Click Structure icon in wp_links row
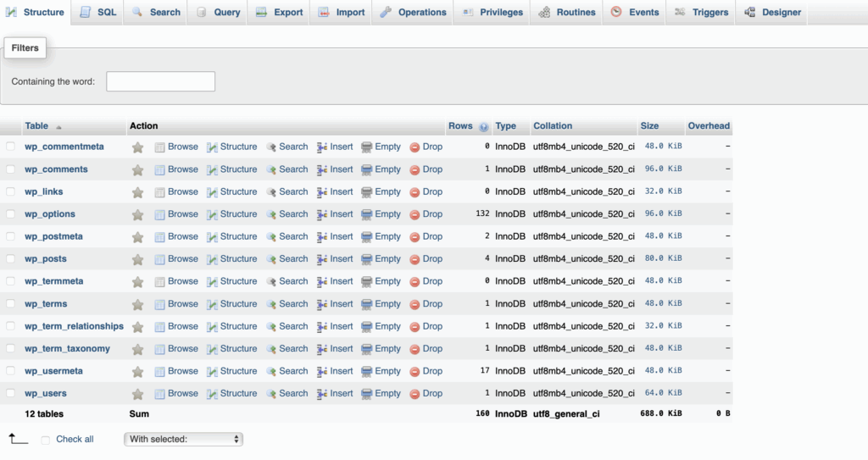The height and width of the screenshot is (460, 868). click(212, 192)
